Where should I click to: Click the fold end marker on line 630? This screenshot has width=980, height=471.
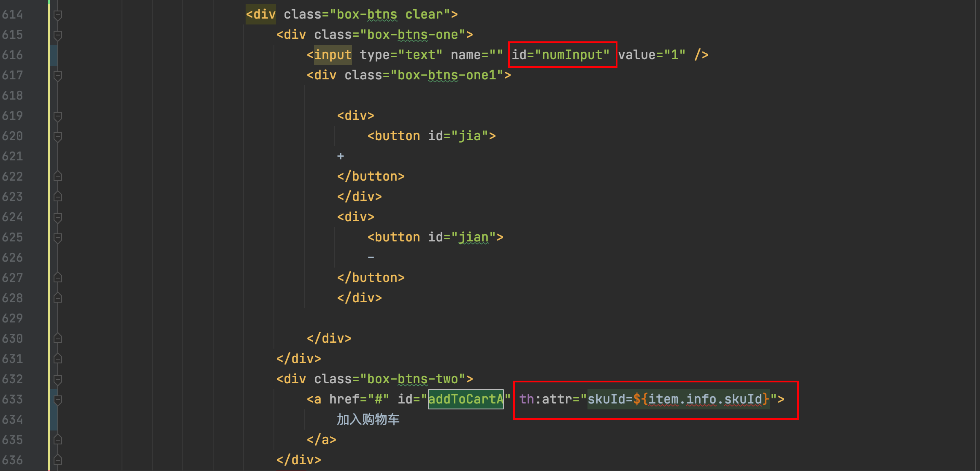coord(58,338)
